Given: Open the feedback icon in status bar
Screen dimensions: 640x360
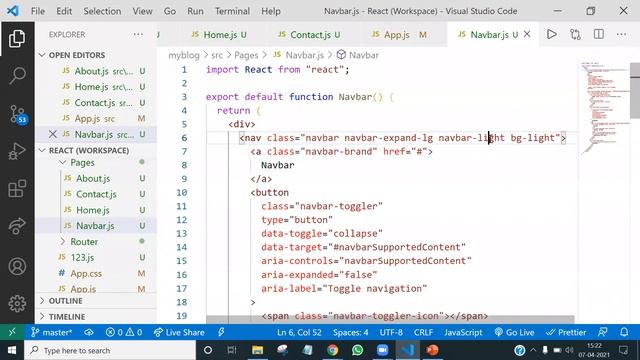Looking at the screenshot, I should 603,332.
